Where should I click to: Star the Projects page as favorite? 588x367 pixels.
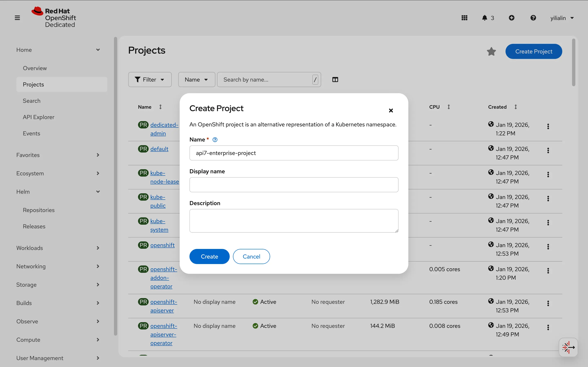coord(491,51)
